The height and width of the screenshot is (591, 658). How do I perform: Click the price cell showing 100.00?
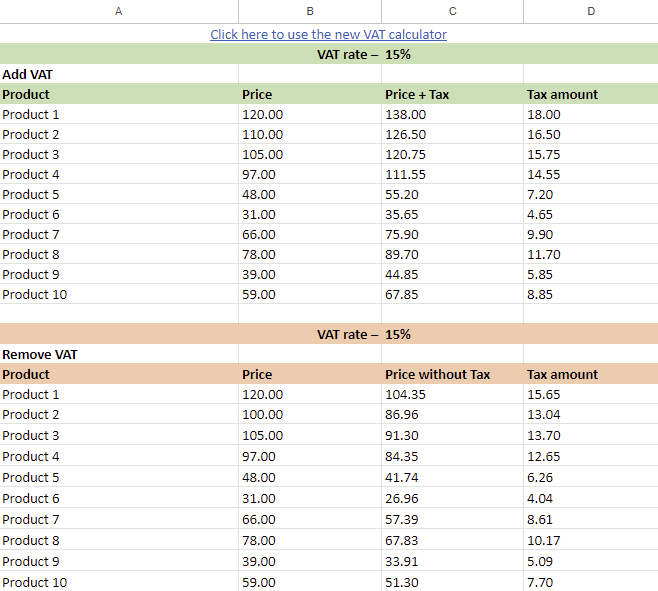coord(262,414)
